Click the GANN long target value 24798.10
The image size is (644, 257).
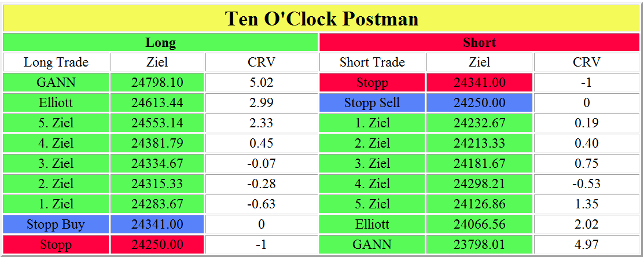point(157,82)
